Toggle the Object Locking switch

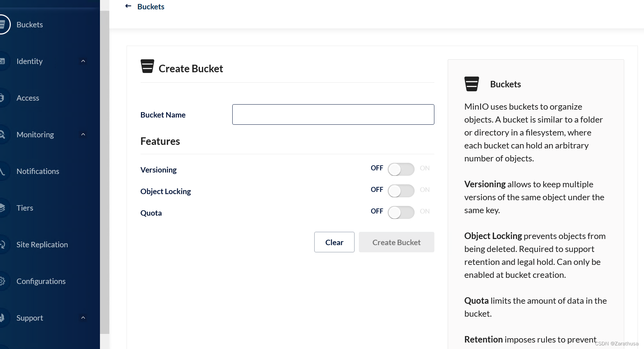(x=401, y=191)
